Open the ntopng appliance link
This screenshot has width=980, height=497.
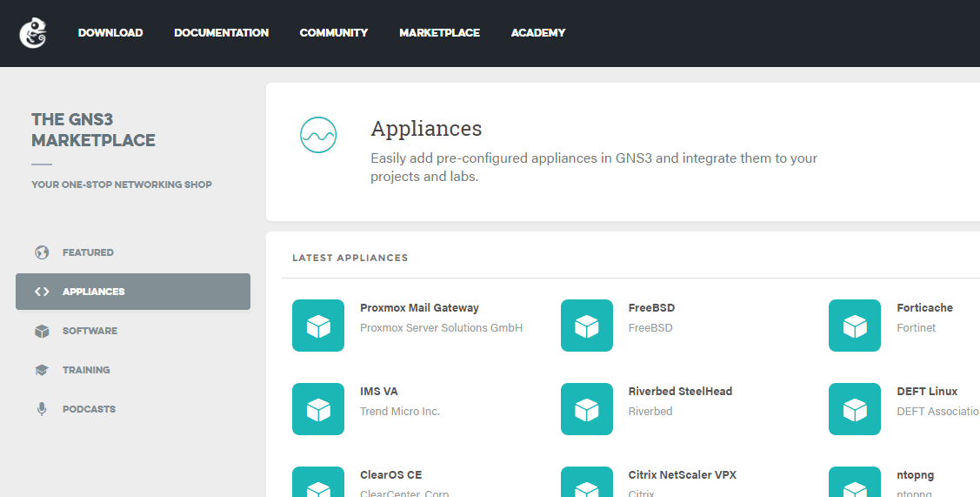click(915, 475)
